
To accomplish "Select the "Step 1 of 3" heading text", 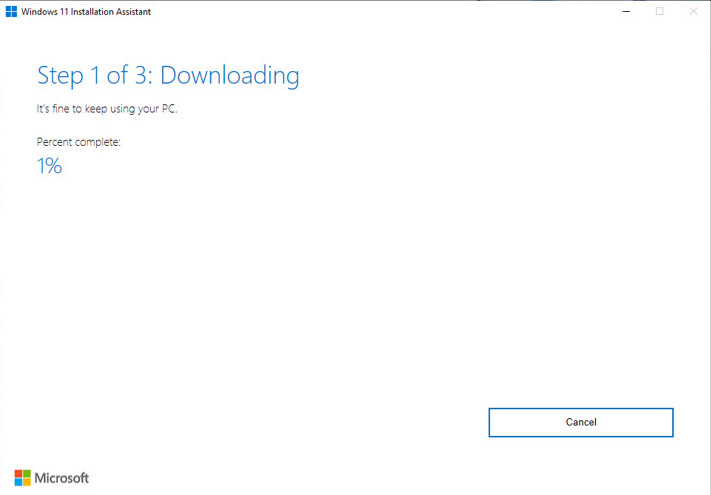I will click(x=95, y=75).
